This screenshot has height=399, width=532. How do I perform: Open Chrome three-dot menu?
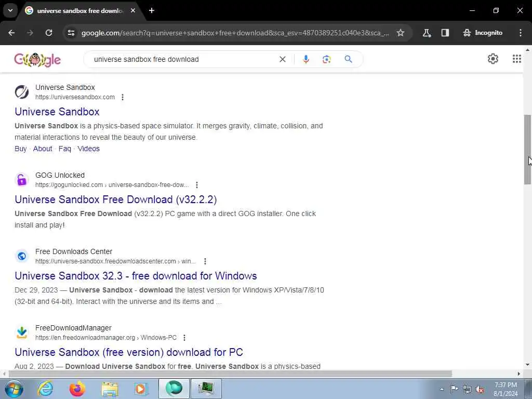pyautogui.click(x=521, y=33)
